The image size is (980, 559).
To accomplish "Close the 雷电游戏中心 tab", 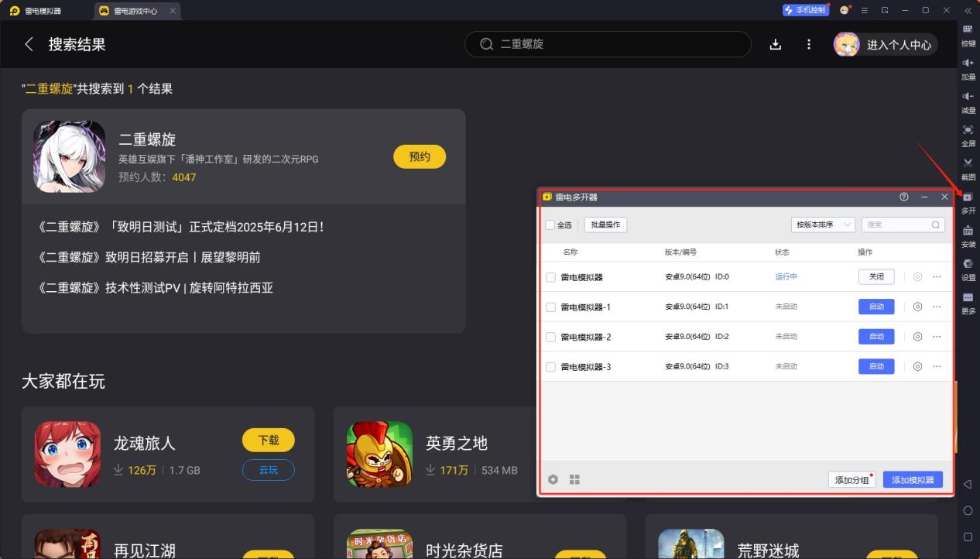I will [173, 11].
